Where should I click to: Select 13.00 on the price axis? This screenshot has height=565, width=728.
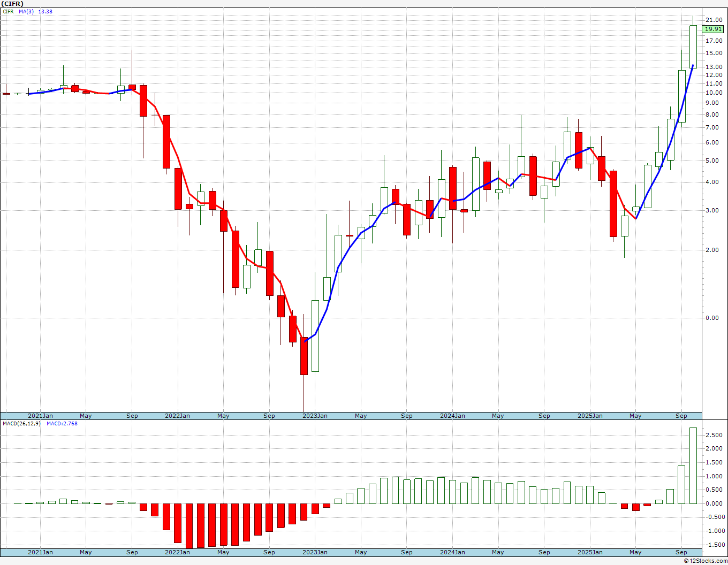pos(714,67)
